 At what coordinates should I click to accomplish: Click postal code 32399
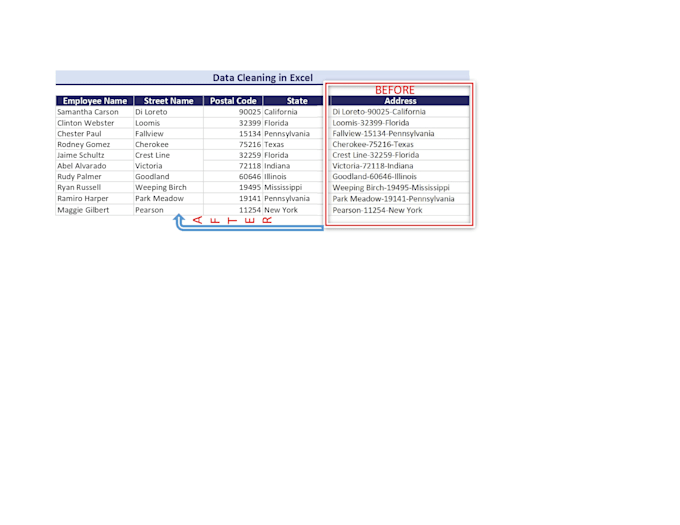(233, 123)
